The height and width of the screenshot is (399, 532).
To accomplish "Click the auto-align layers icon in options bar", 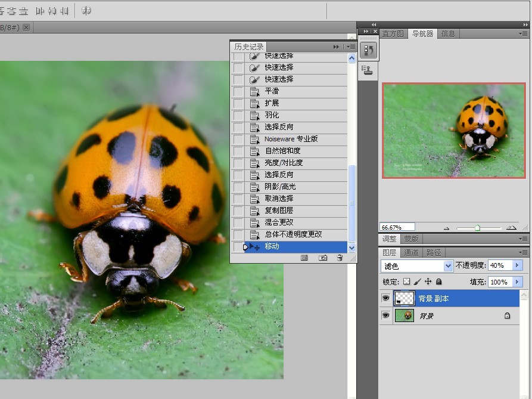I will pyautogui.click(x=86, y=11).
